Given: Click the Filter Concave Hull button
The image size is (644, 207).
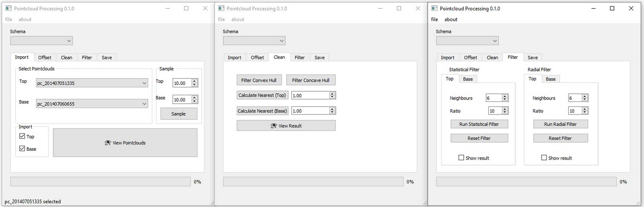Looking at the screenshot, I should (310, 80).
